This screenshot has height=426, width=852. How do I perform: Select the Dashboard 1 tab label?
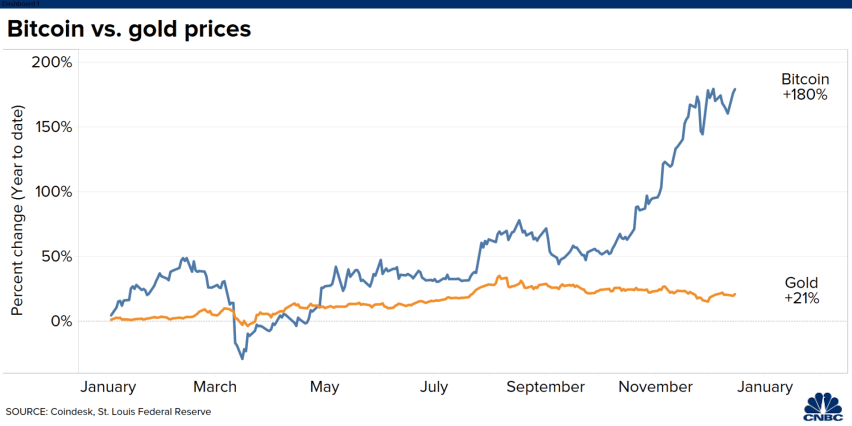(x=12, y=3)
